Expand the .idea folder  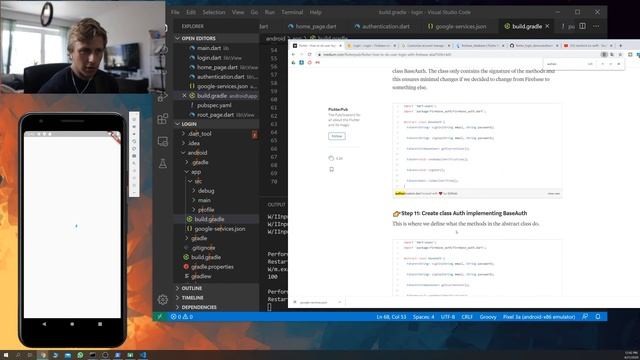pyautogui.click(x=194, y=143)
